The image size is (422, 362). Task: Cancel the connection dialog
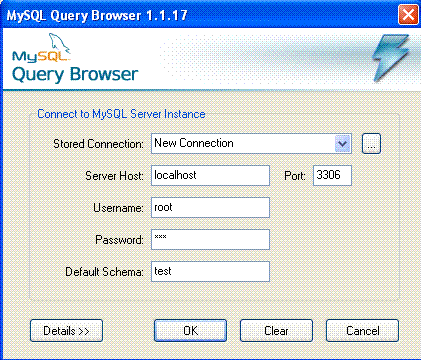pyautogui.click(x=362, y=331)
